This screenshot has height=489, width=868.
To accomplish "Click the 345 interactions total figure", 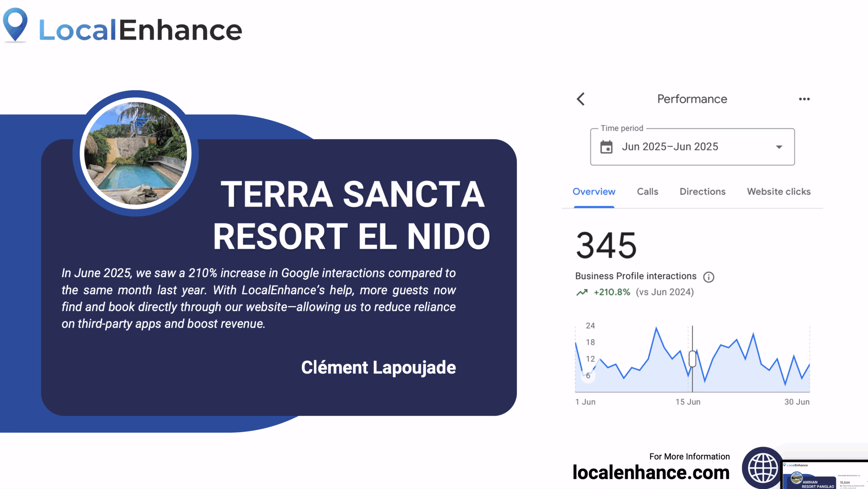I will pos(606,244).
